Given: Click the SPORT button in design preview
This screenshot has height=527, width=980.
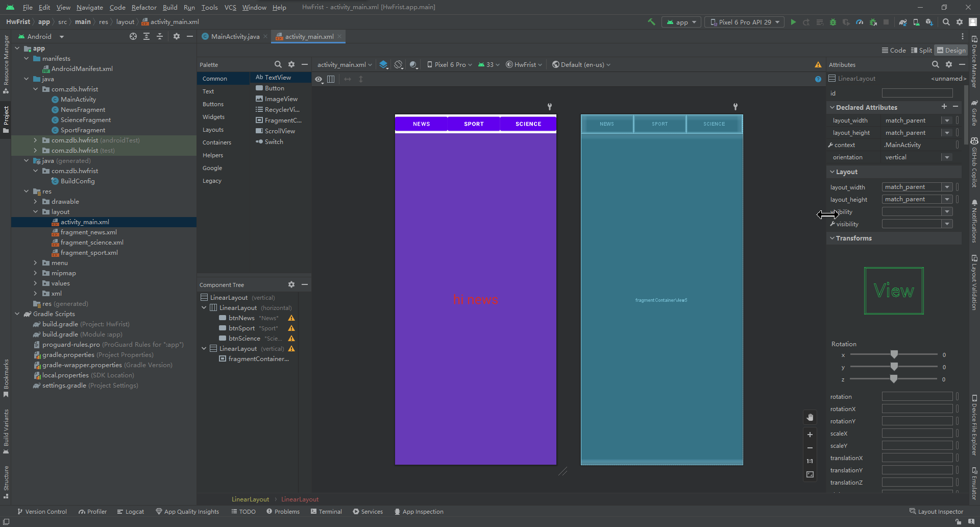Looking at the screenshot, I should (x=474, y=124).
